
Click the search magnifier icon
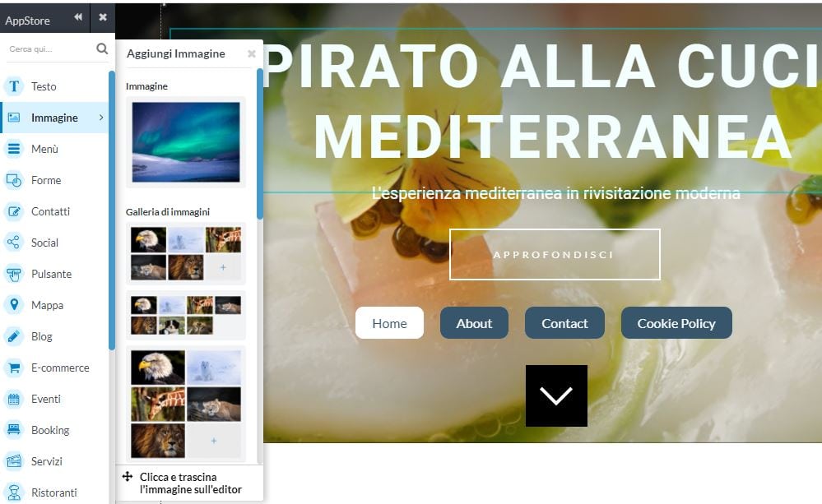(102, 49)
